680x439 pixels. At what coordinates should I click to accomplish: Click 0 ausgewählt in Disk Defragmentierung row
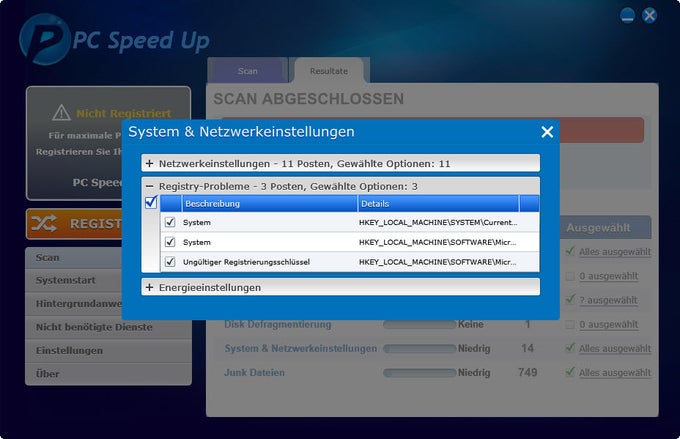click(608, 324)
